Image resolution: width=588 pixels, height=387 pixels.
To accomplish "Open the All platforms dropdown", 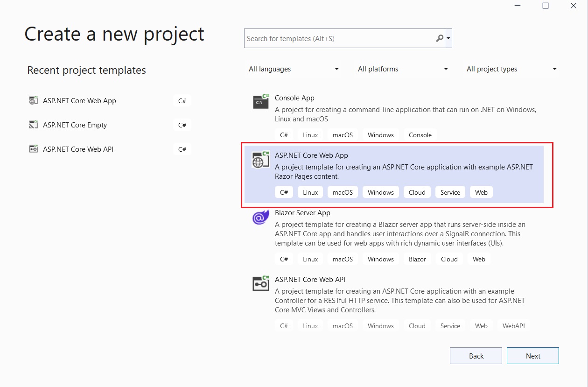I will coord(403,69).
